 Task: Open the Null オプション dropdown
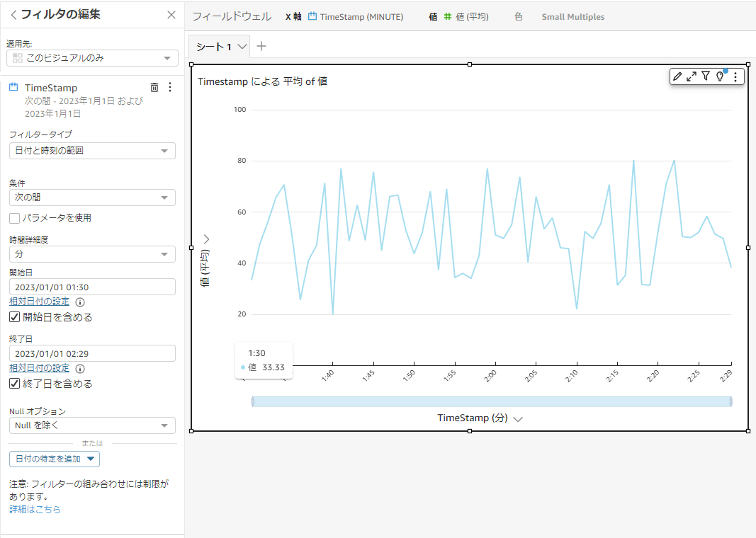[92, 425]
